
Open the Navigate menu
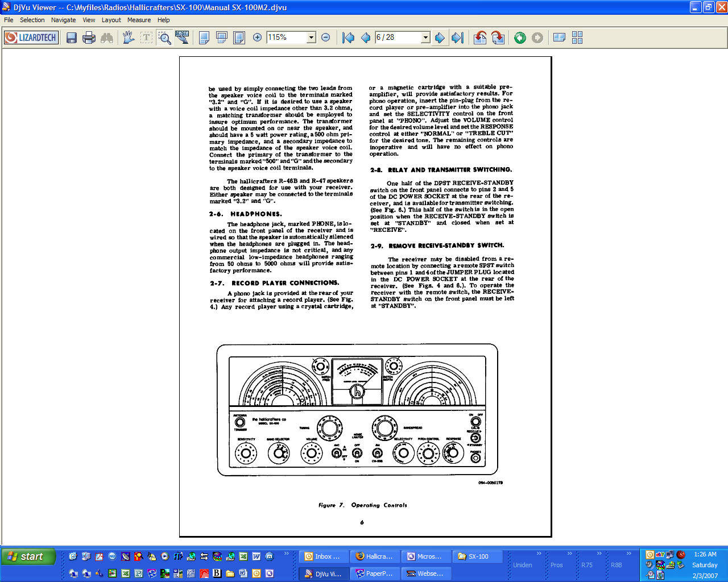[x=63, y=20]
